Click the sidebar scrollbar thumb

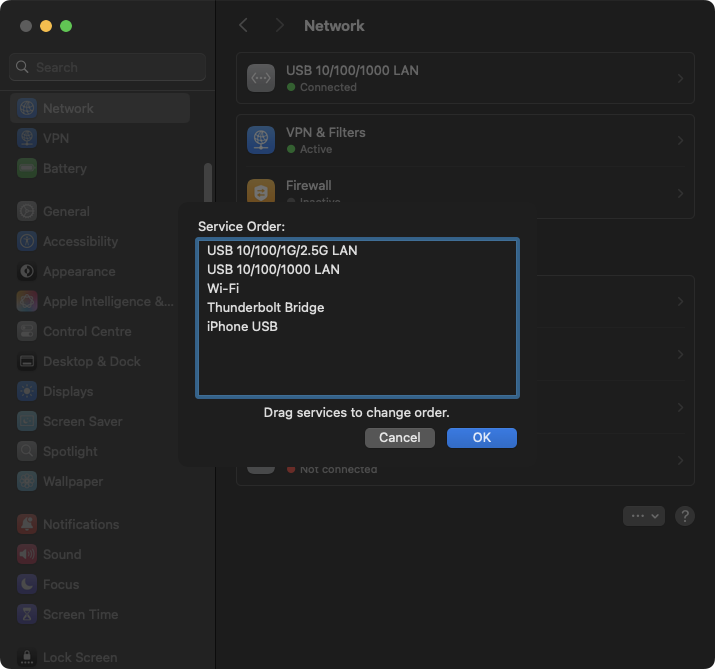208,182
